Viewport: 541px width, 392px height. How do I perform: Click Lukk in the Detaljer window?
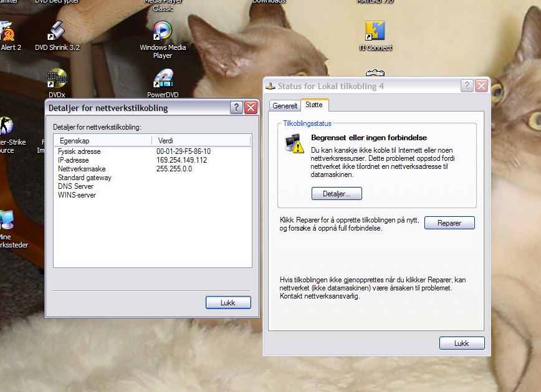228,303
